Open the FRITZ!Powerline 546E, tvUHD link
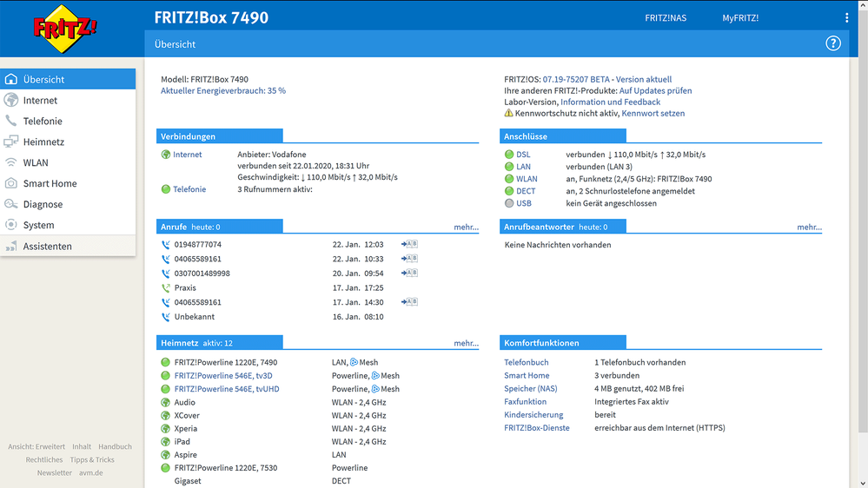868x488 pixels. (227, 389)
